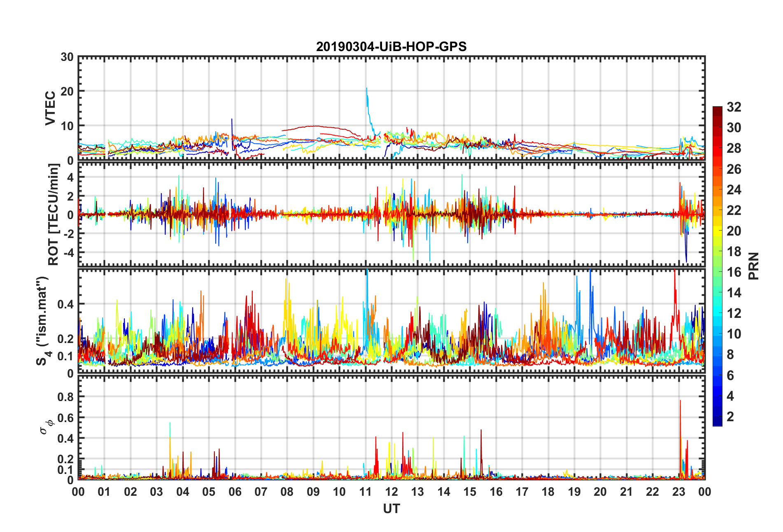Click colorbar tick label 32

[x=734, y=107]
